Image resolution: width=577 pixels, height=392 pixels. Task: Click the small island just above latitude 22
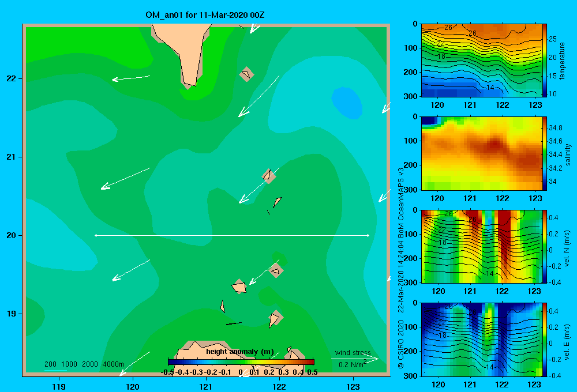[246, 74]
